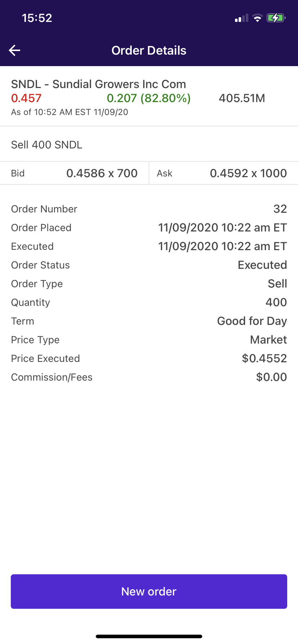
Task: Tap the green 0.207 (82.80%) change
Action: (149, 98)
